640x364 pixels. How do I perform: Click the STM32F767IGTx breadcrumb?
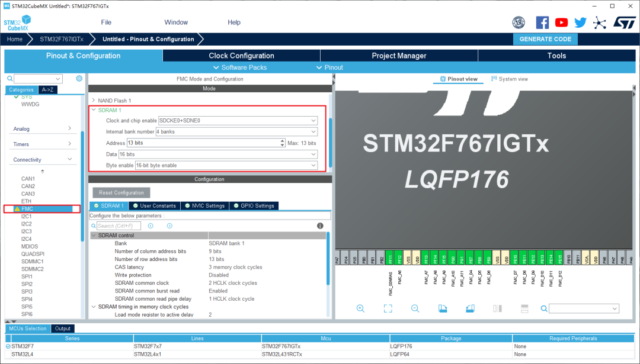point(62,39)
